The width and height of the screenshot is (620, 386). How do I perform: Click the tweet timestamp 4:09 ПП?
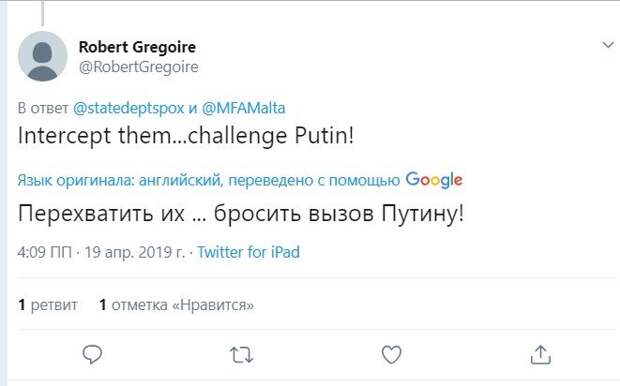pyautogui.click(x=44, y=252)
